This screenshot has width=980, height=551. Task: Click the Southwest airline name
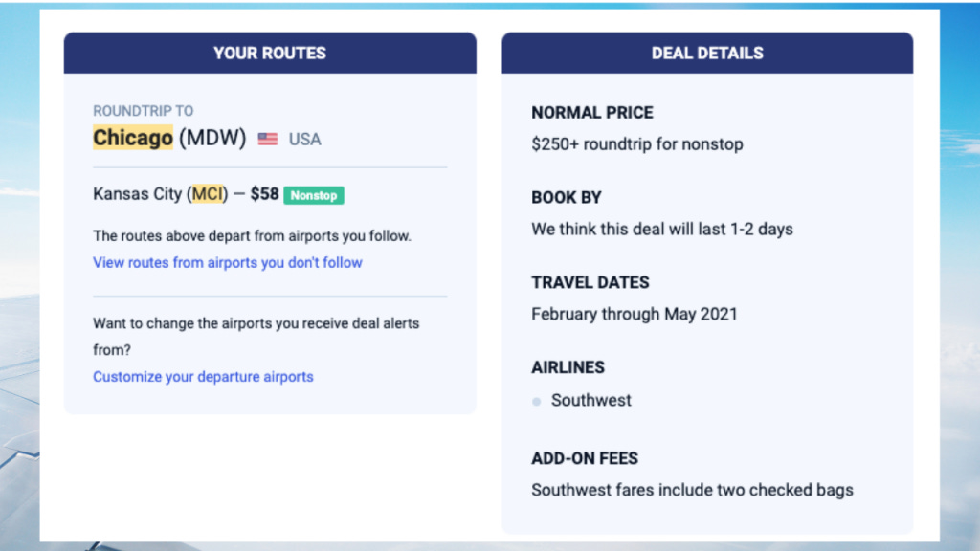click(591, 400)
